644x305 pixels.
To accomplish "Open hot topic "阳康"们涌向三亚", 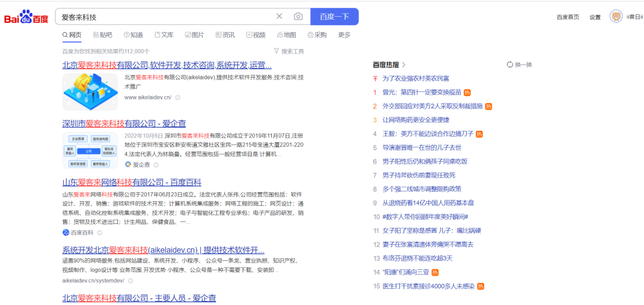I will coord(406,272).
